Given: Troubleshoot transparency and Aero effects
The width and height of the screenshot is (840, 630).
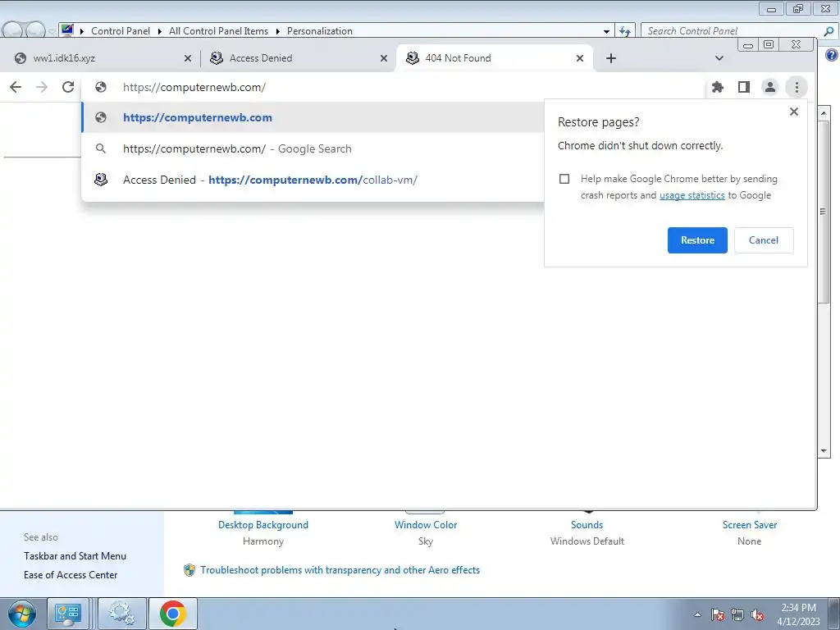Looking at the screenshot, I should 340,570.
